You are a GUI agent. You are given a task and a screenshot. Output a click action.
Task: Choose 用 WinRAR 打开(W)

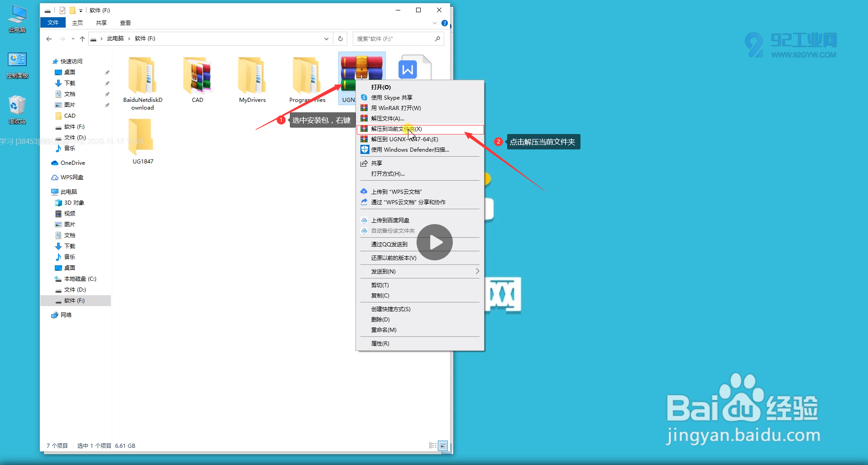coord(420,108)
